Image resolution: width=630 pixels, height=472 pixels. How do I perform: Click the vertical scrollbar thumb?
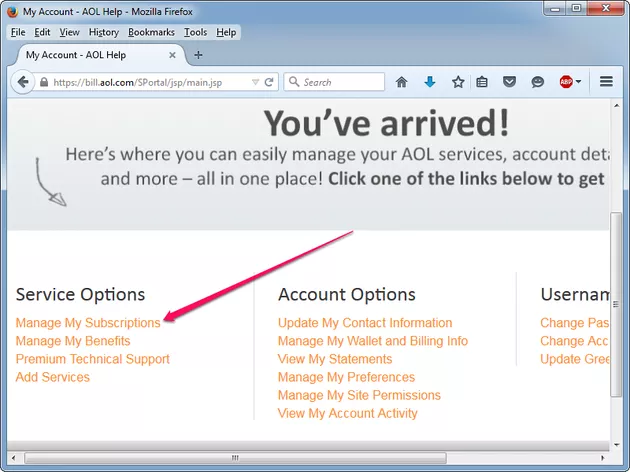point(616,304)
